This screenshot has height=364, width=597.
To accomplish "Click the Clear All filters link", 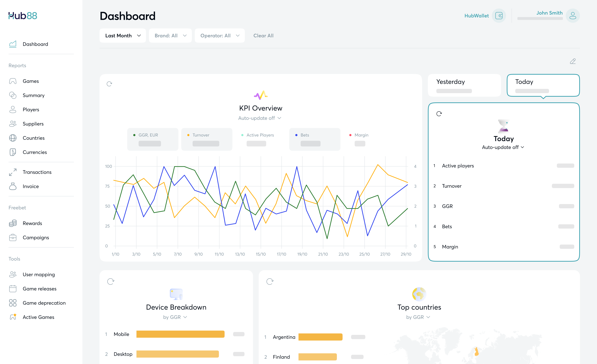I will (x=263, y=36).
